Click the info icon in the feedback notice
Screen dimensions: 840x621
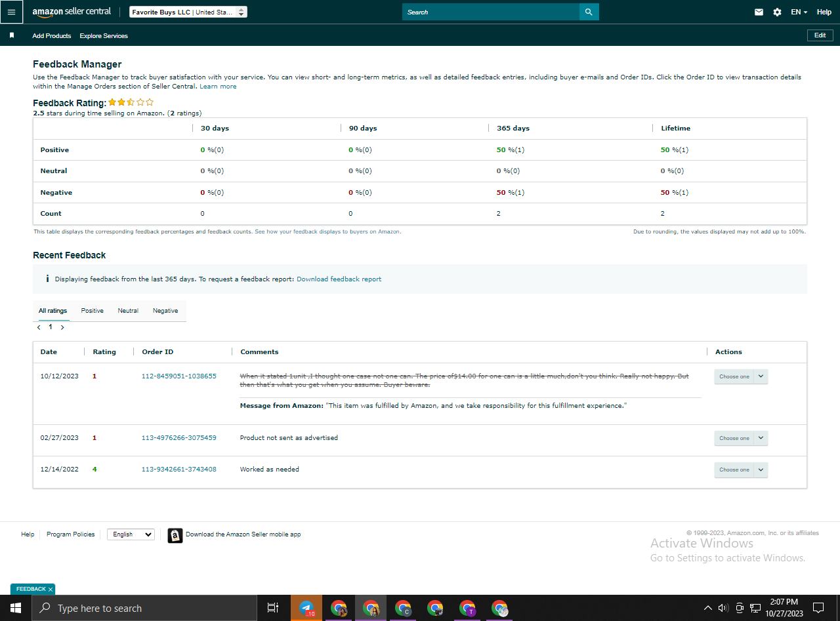click(x=47, y=279)
